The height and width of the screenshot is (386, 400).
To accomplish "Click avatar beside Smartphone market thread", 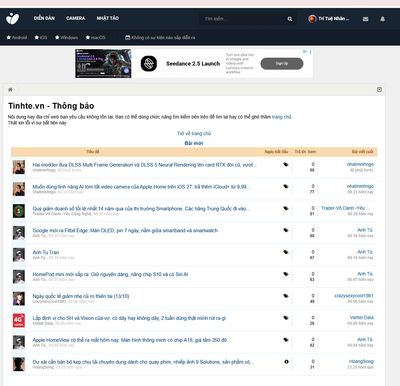I will (x=19, y=211).
